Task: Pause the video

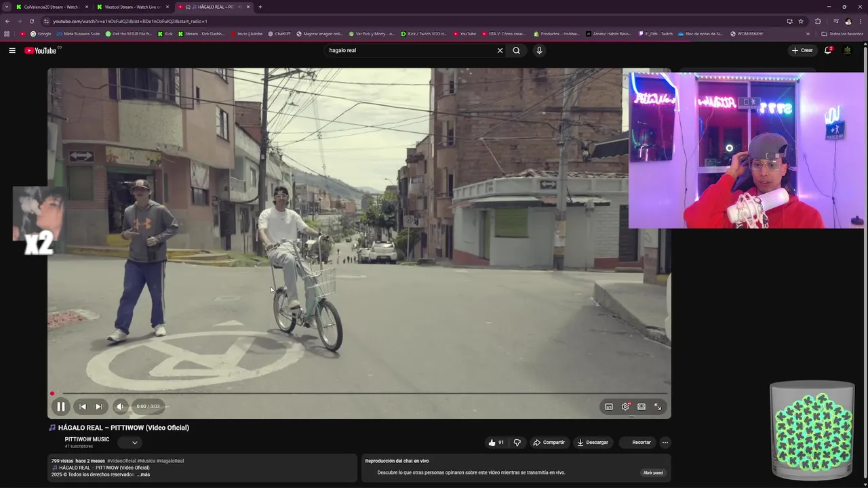Action: 60,407
